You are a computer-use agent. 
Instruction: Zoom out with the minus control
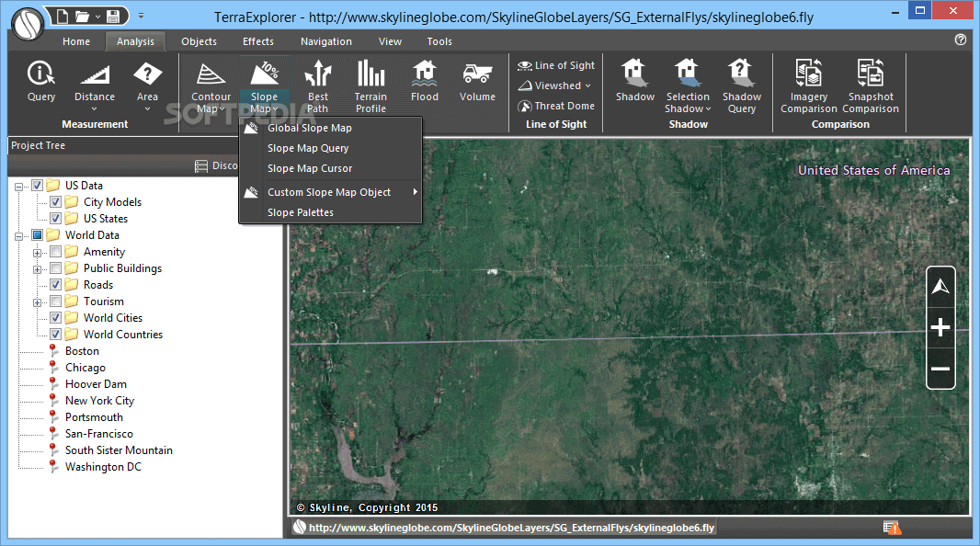(x=940, y=369)
